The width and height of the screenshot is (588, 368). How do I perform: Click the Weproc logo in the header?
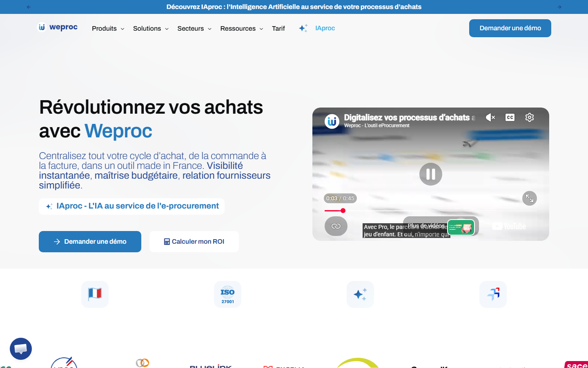pos(58,27)
